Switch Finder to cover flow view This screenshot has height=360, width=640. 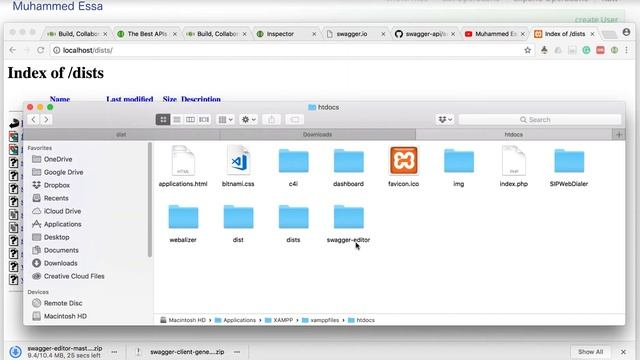pos(204,120)
